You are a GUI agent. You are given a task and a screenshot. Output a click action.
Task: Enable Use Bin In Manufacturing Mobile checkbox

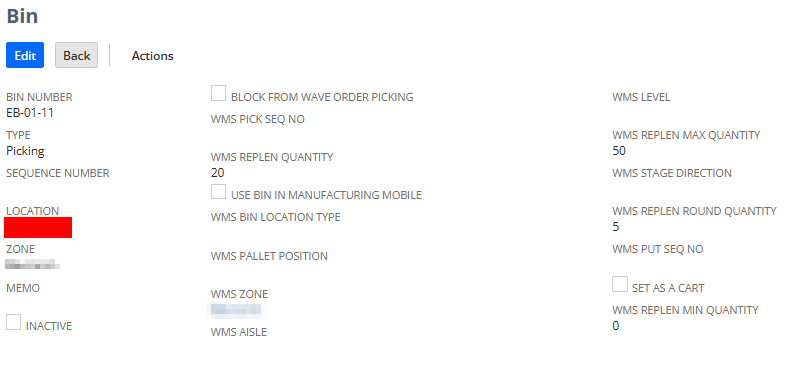point(218,192)
